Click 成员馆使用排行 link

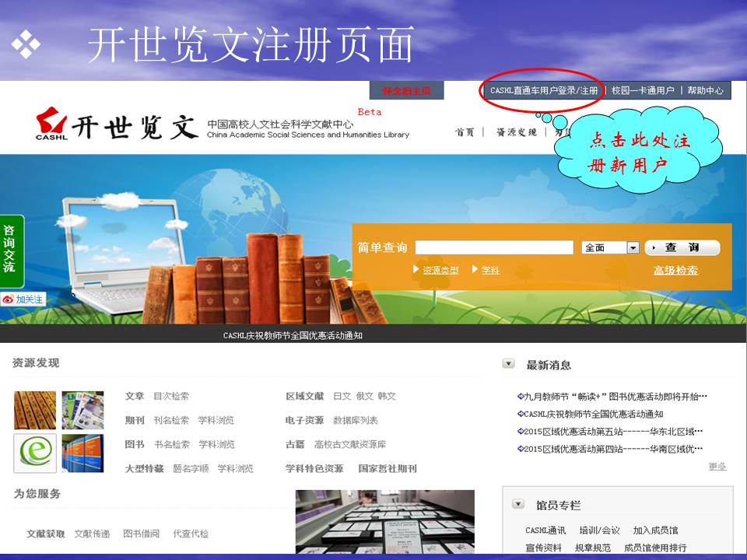coord(655,548)
